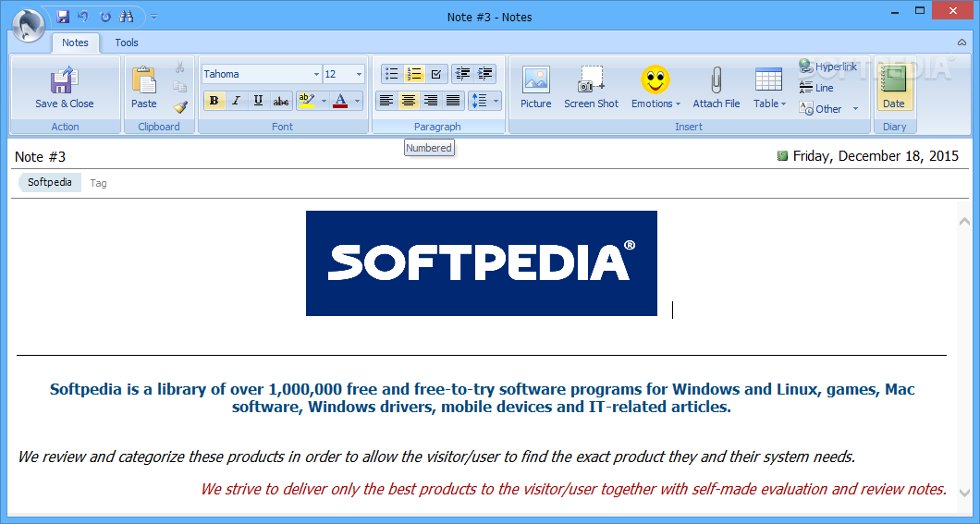Click the Friday, December 18, 2015 date

[x=876, y=156]
